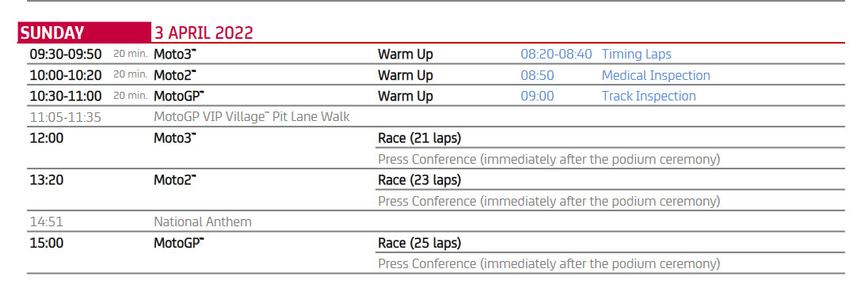Select the 3 APRIL 2022 date heading
Screen dimensions: 868x299
tap(204, 33)
